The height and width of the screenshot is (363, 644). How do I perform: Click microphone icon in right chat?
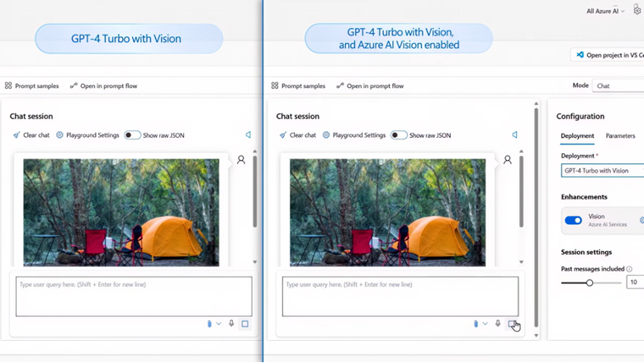(x=498, y=323)
